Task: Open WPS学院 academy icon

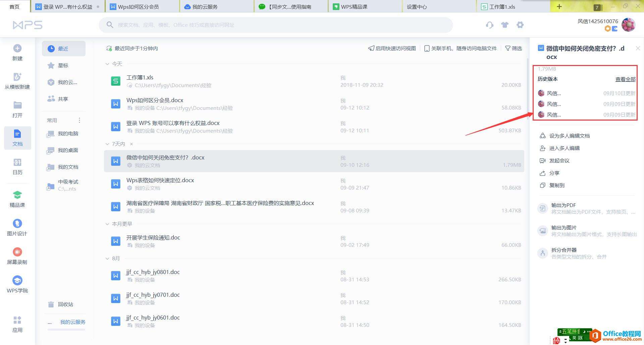Action: coord(17,280)
